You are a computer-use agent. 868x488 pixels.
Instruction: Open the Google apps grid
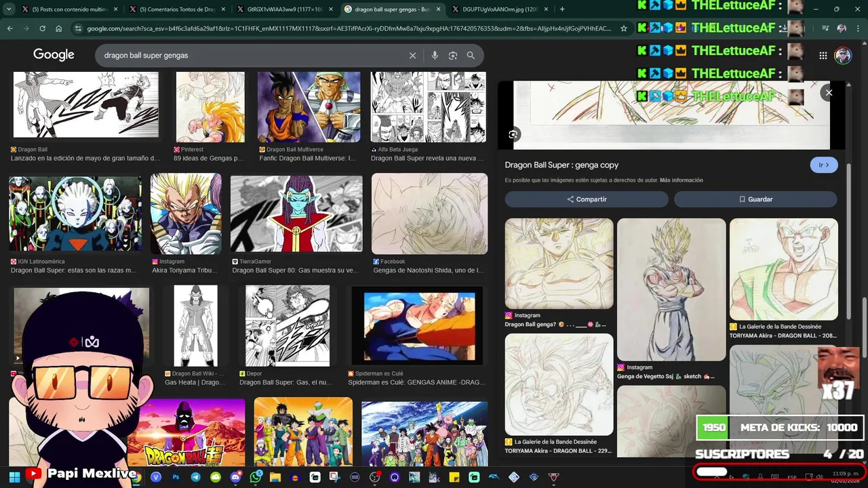[823, 56]
